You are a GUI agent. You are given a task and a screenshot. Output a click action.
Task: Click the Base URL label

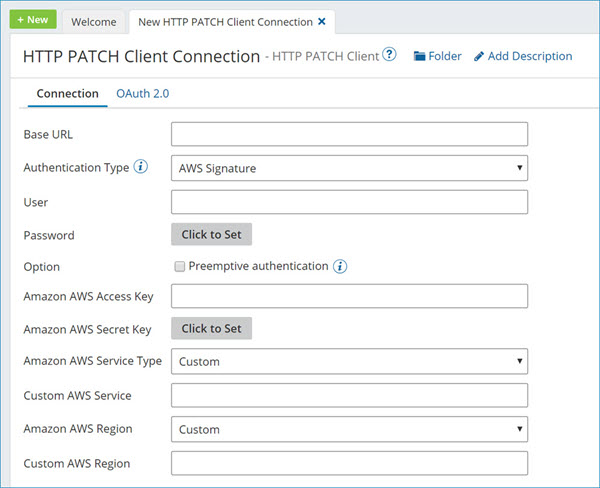point(48,134)
